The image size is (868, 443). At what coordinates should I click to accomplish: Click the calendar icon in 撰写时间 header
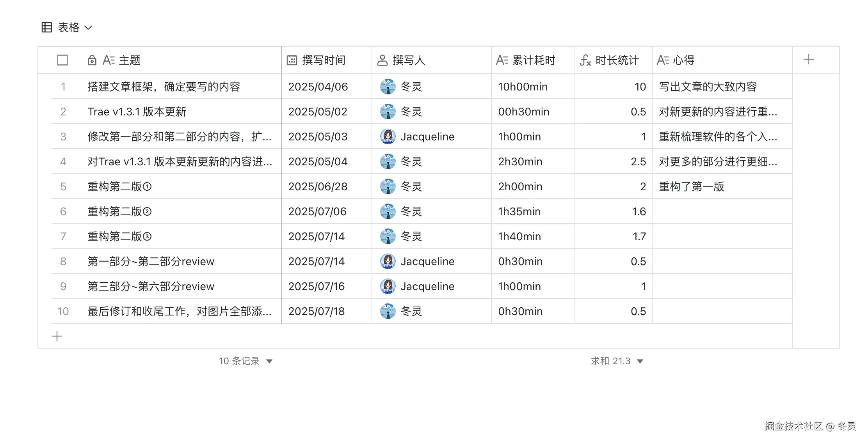[x=292, y=60]
